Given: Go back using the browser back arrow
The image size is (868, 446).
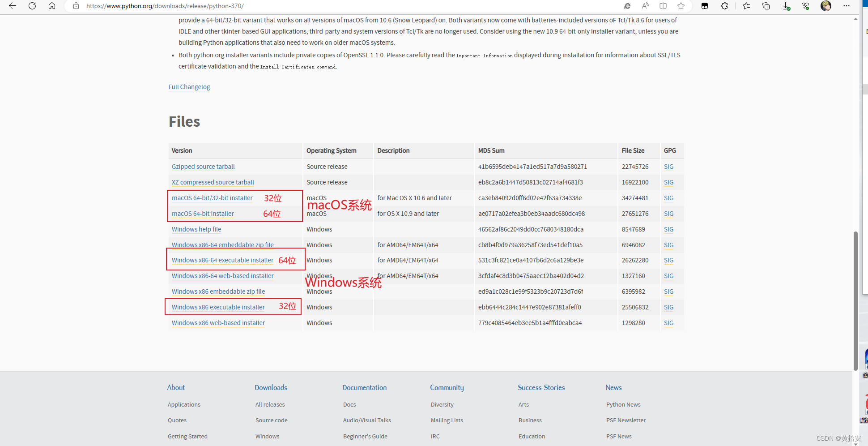Looking at the screenshot, I should (x=13, y=6).
